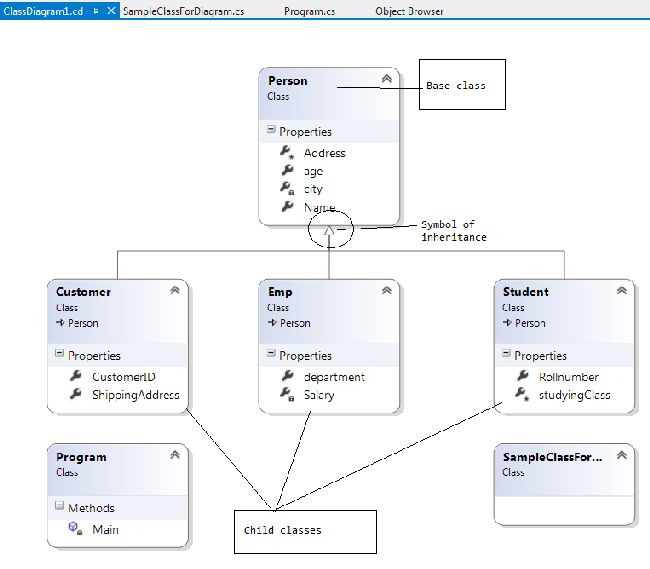Collapse the SampleClassFor... class box

coord(621,455)
